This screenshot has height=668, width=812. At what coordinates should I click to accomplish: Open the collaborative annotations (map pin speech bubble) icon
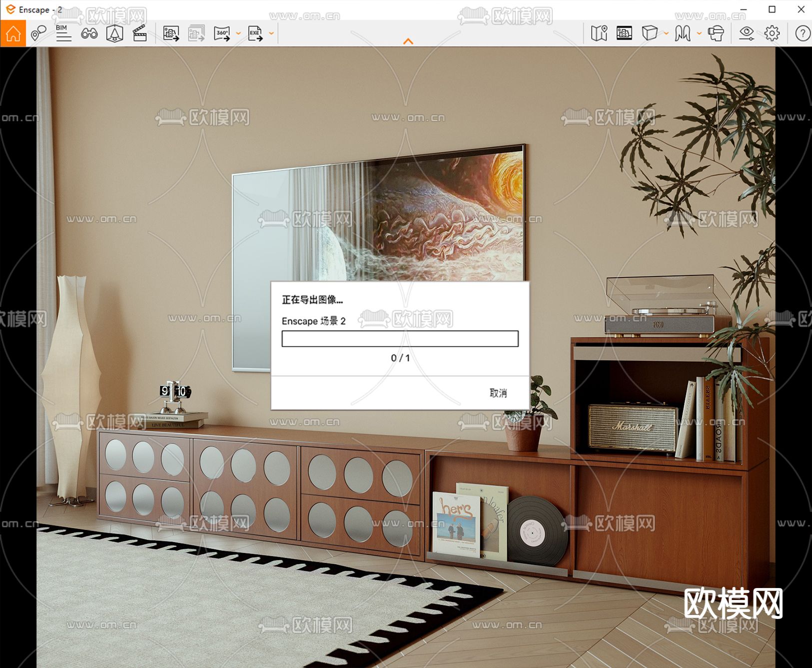pos(38,33)
